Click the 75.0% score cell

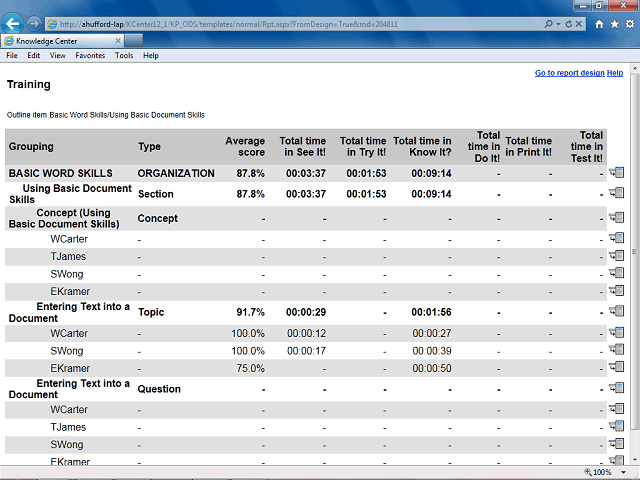point(250,369)
